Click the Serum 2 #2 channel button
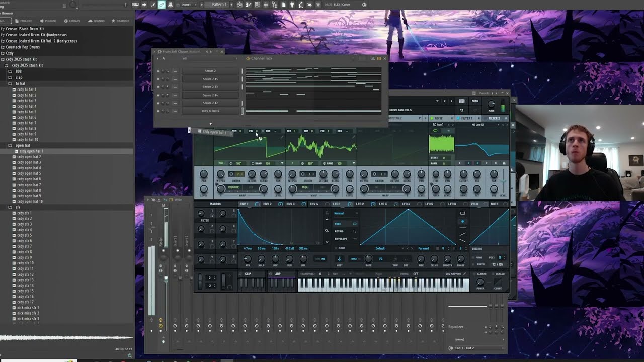This screenshot has height=362, width=644. (x=210, y=103)
